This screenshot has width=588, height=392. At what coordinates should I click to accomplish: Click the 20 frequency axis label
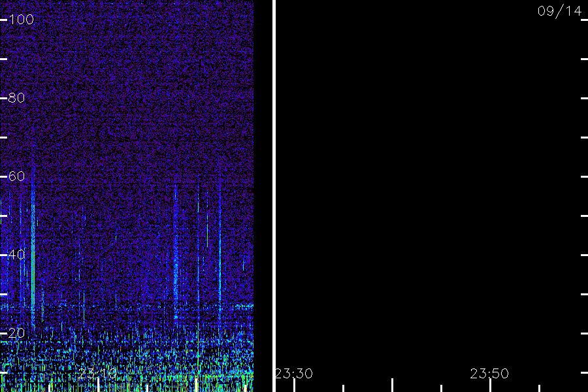click(x=16, y=333)
